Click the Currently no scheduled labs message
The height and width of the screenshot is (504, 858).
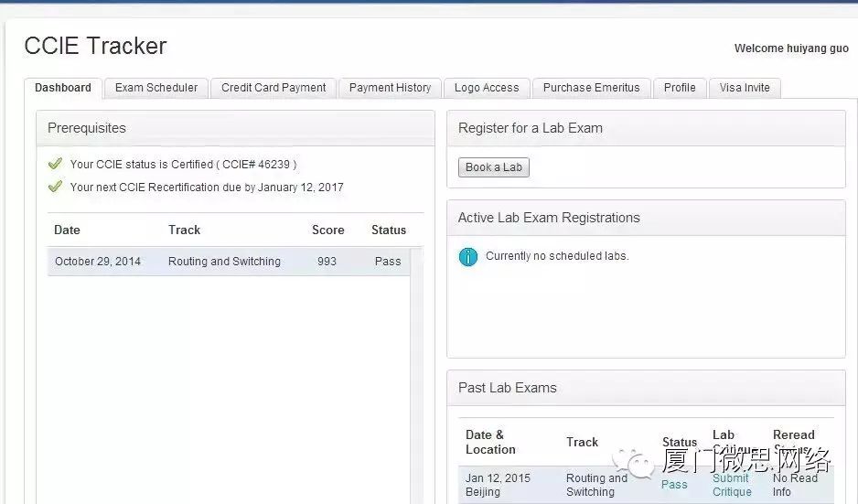557,256
